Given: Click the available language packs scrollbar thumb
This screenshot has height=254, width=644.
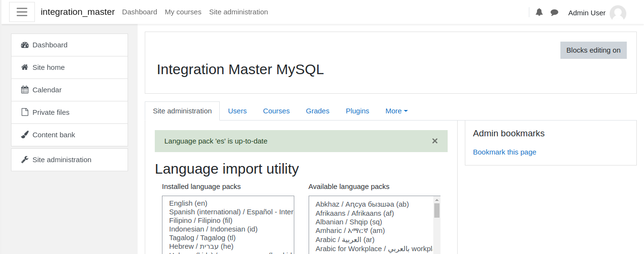Looking at the screenshot, I should tap(437, 210).
